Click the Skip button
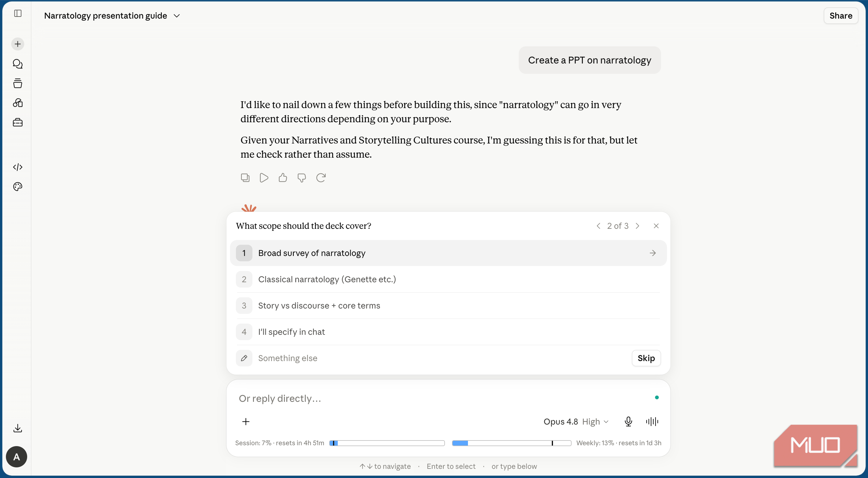 coord(646,358)
